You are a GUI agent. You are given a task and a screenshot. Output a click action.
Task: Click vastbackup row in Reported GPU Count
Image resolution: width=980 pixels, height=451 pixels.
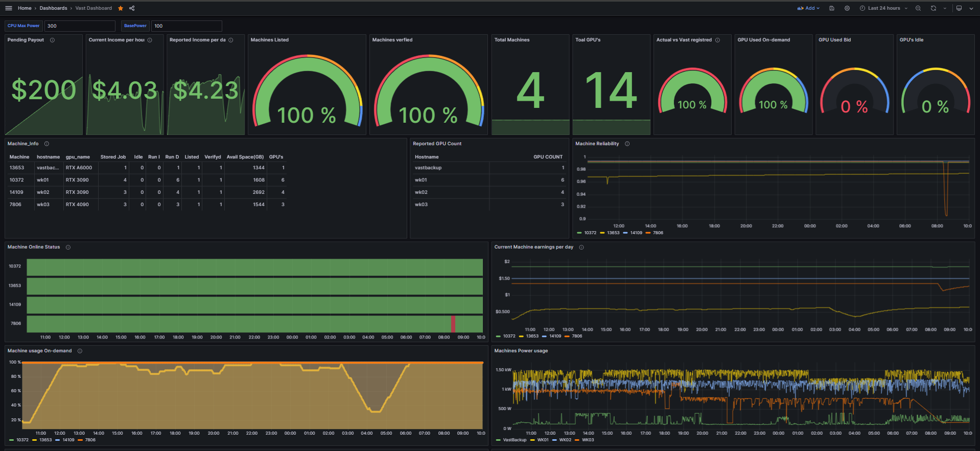pos(489,168)
